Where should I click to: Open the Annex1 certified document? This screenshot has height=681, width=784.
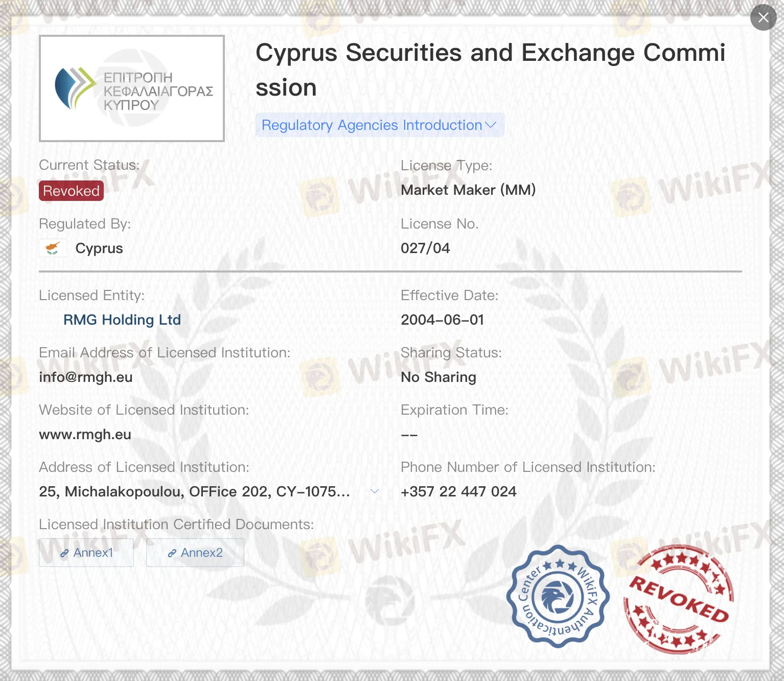(x=86, y=553)
